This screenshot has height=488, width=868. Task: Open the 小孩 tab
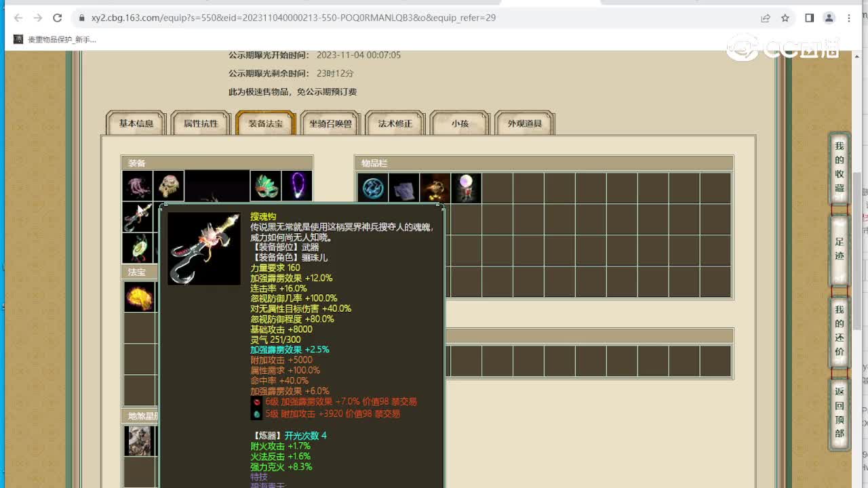(460, 123)
